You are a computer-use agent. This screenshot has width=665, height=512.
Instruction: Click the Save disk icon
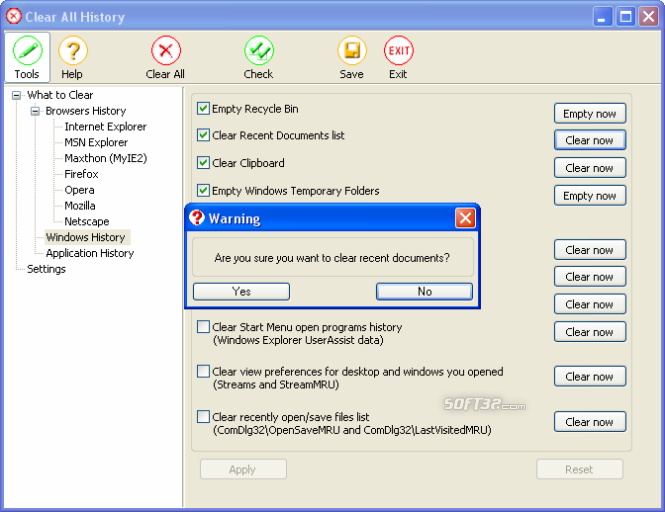[352, 51]
